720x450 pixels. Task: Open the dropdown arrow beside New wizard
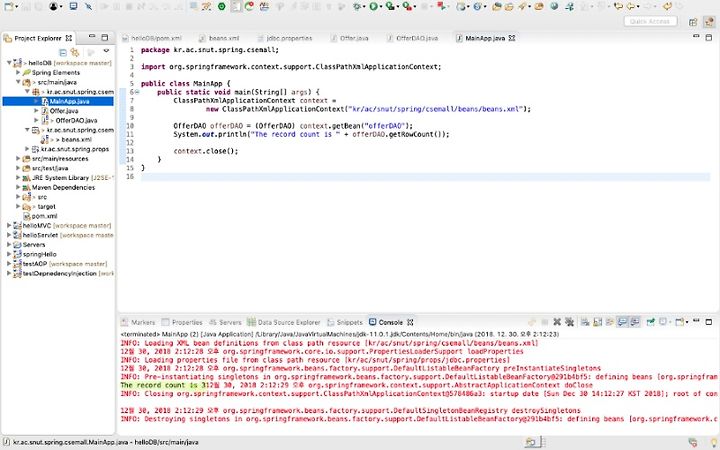17,7
